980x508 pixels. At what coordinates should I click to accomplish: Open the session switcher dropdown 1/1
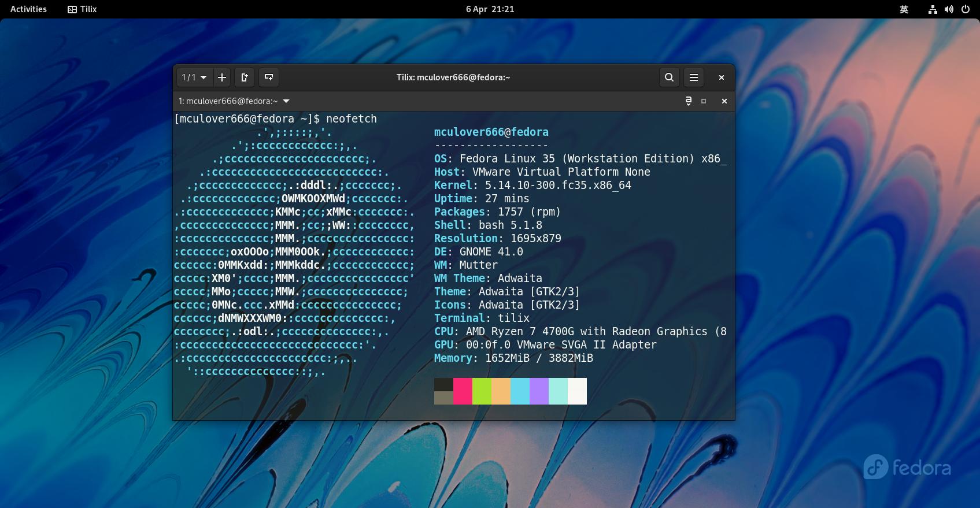coord(194,77)
